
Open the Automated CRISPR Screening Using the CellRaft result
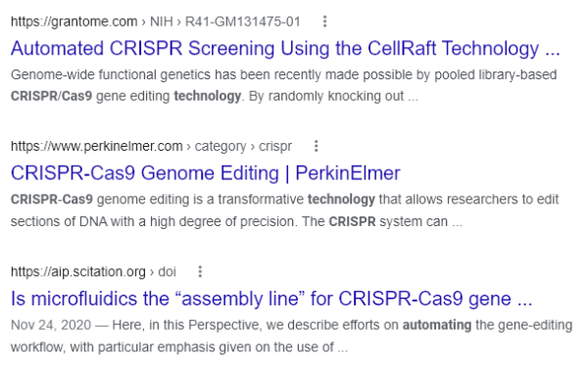coord(285,49)
